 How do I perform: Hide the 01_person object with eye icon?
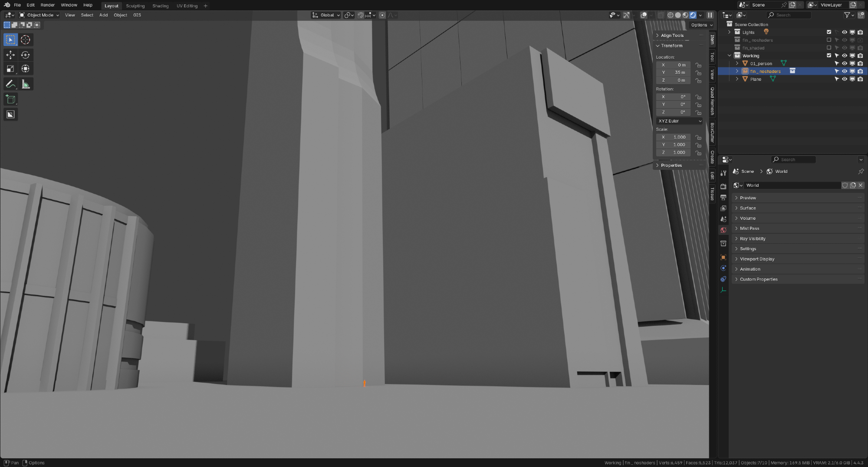844,63
